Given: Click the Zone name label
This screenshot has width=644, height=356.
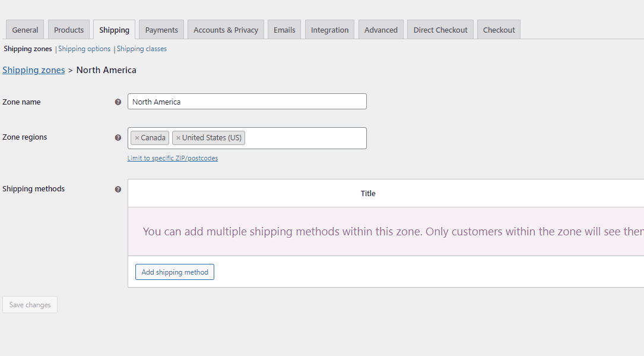Looking at the screenshot, I should pos(21,102).
